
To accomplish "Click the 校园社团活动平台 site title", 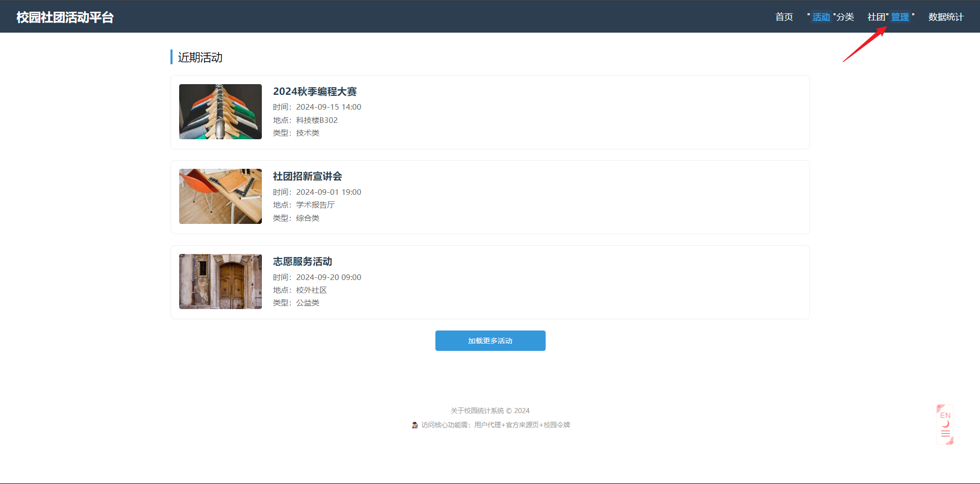I will coord(65,17).
